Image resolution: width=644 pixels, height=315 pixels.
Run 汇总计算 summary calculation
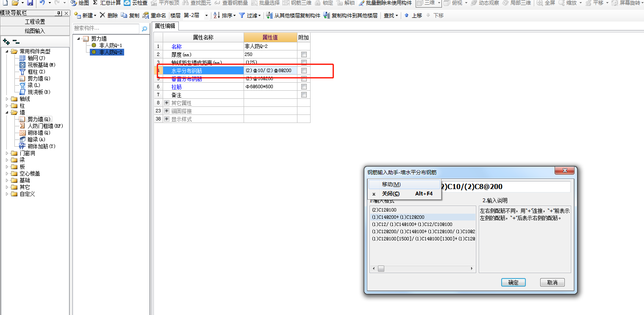pos(107,3)
